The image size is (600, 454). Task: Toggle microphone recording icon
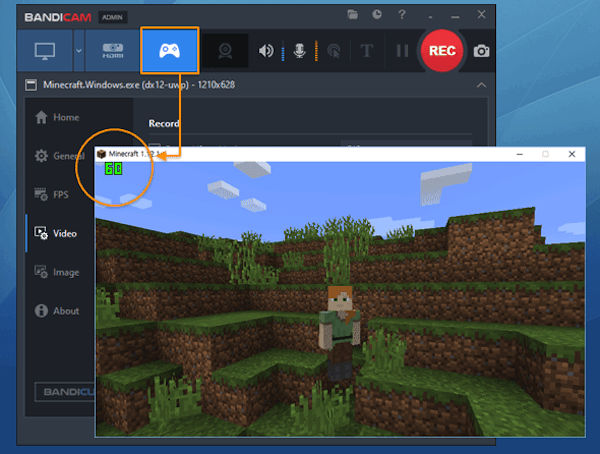click(300, 51)
